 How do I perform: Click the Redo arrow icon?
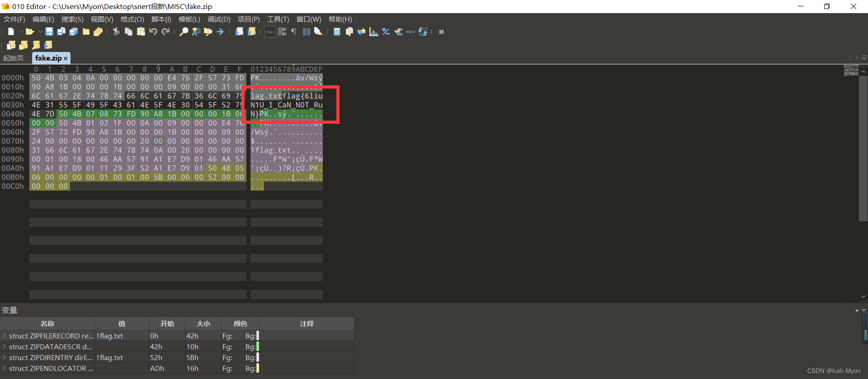165,32
